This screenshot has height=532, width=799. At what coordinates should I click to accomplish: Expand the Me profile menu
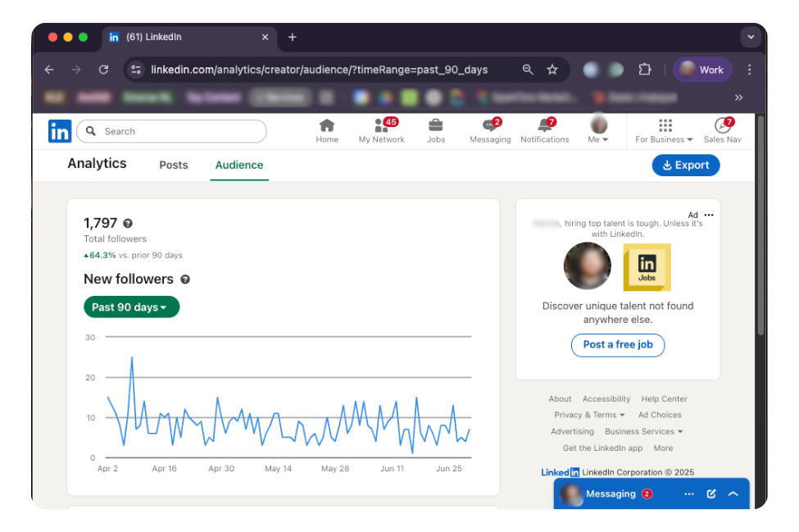pos(598,130)
